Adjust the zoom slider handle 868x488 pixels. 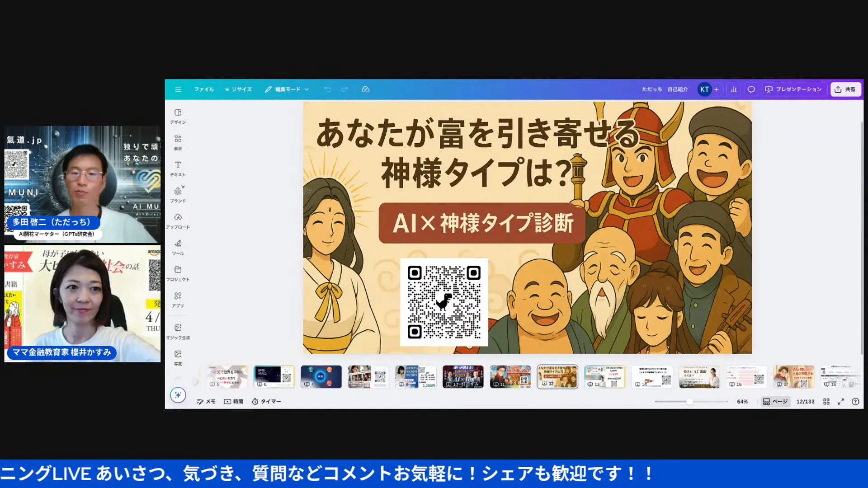(689, 401)
